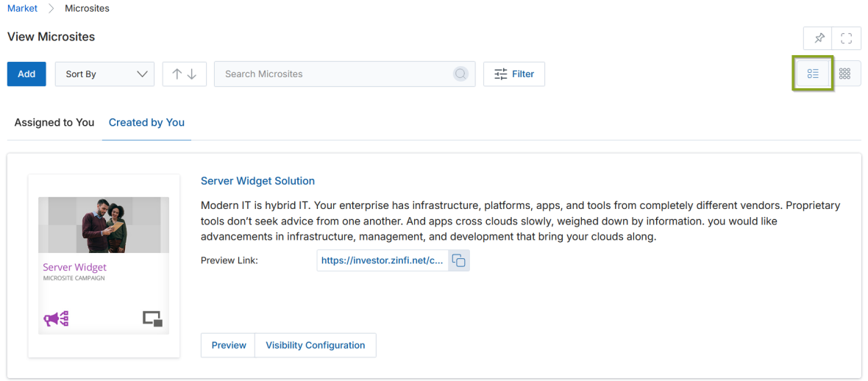The image size is (868, 381).
Task: Click the Preview Link label
Action: pos(230,260)
